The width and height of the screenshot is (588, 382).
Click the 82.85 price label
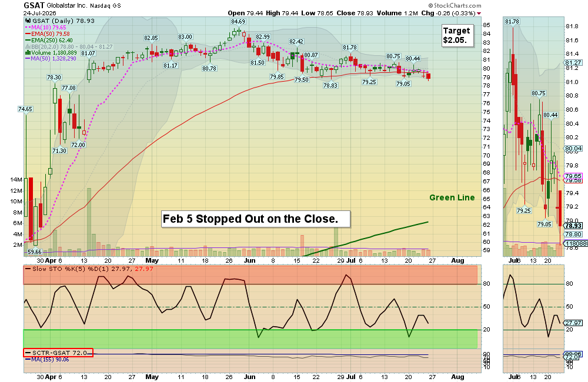pyautogui.click(x=151, y=38)
